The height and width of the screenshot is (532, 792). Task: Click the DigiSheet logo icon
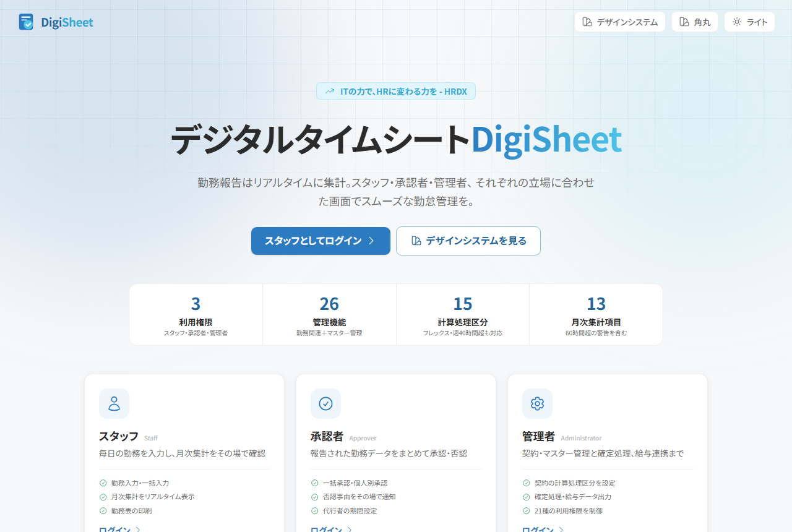tap(26, 22)
